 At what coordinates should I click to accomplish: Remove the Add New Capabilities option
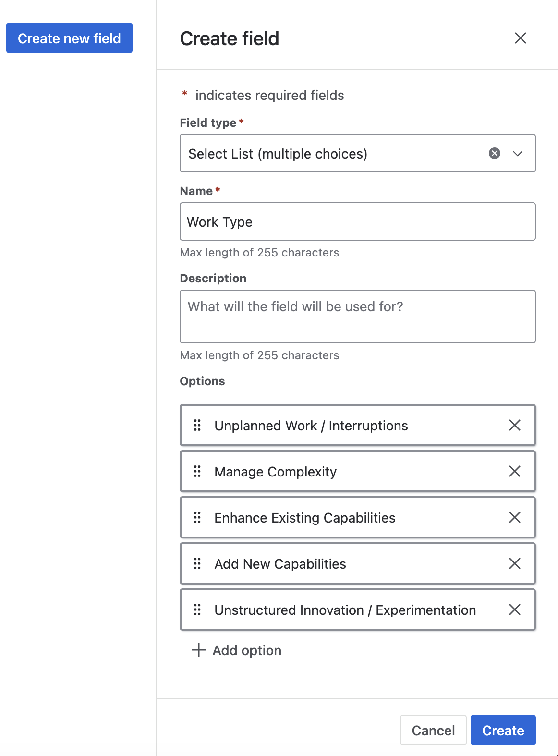point(515,563)
